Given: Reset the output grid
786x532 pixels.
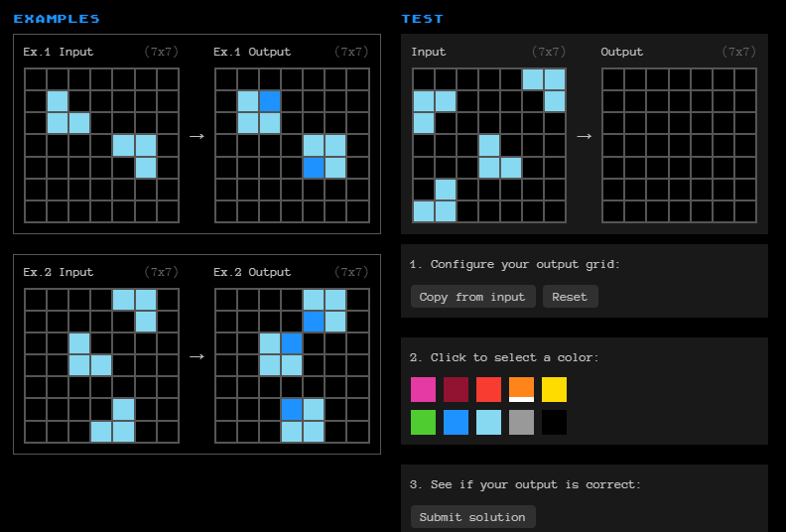Looking at the screenshot, I should coord(570,297).
